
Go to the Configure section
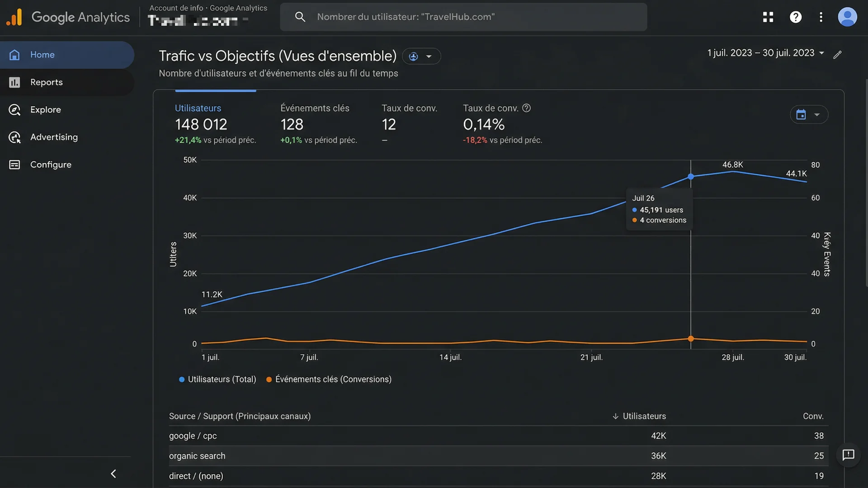pos(51,164)
